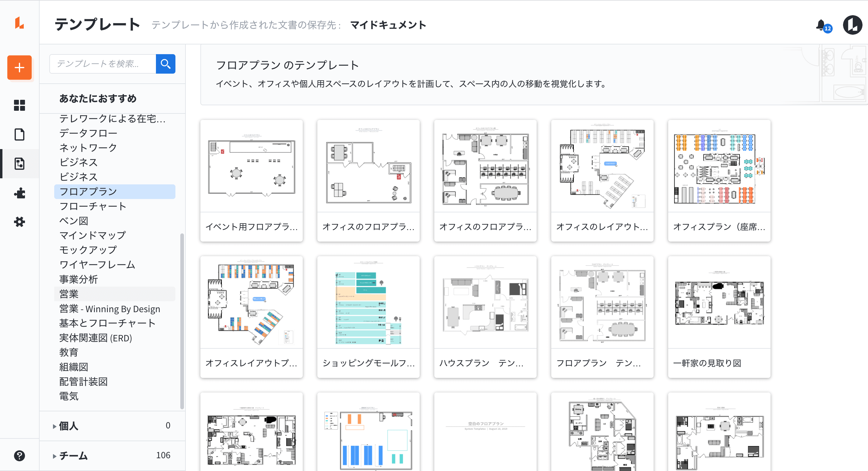Click the template search input field

point(103,64)
